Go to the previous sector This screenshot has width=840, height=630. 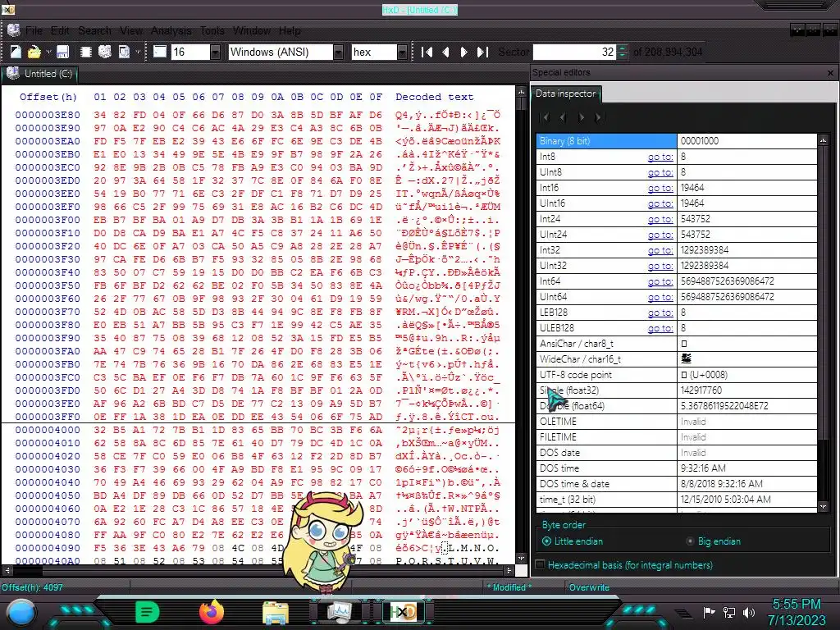pos(445,52)
